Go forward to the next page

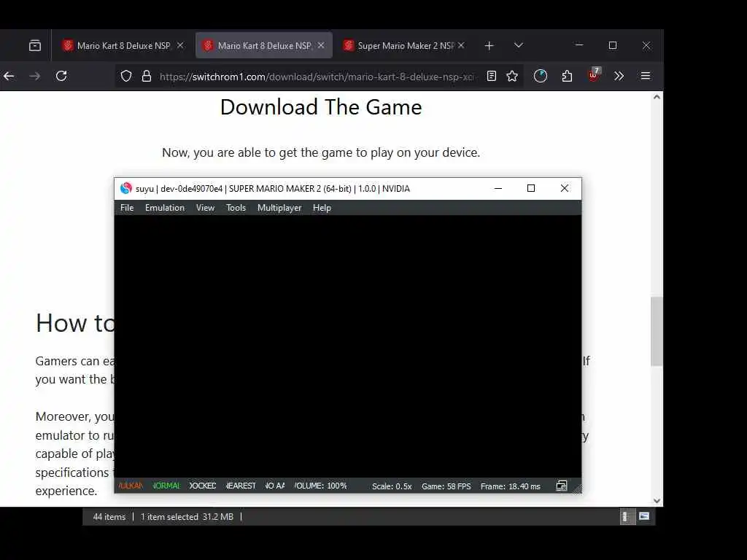tap(35, 76)
